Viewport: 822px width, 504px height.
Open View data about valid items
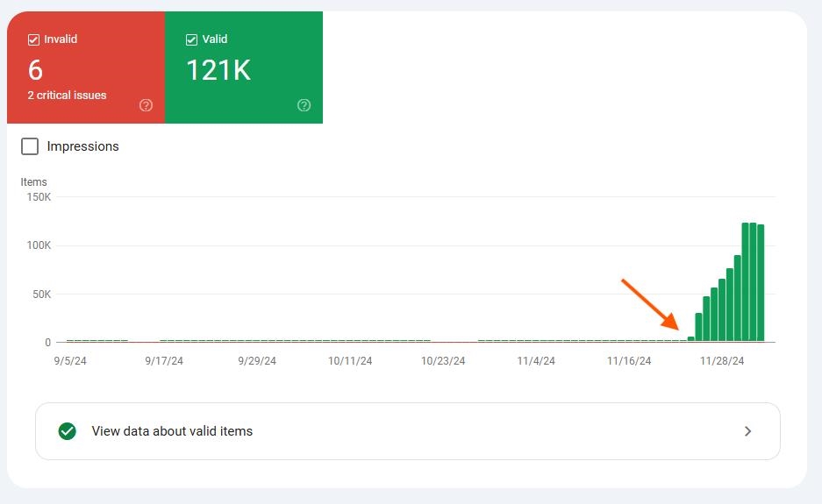coord(408,431)
